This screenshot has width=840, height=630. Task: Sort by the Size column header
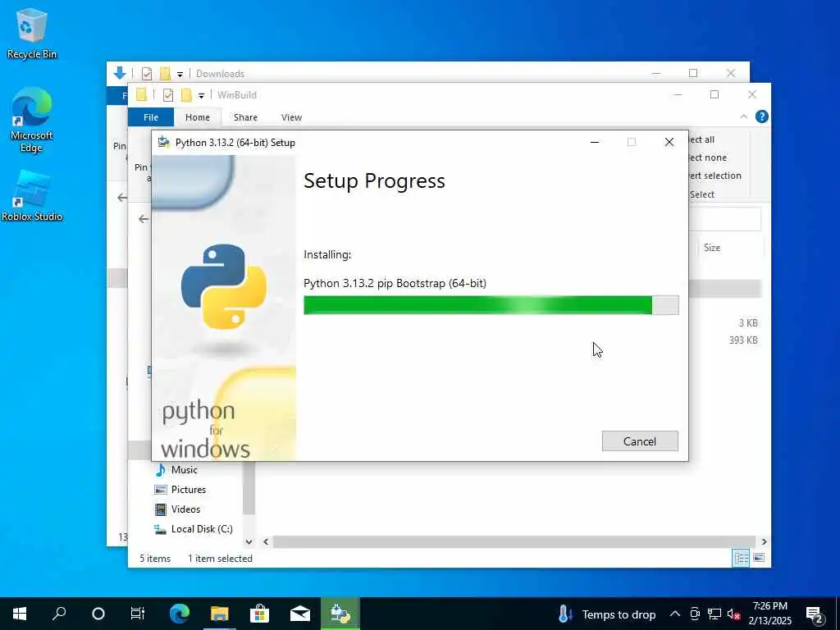point(711,248)
